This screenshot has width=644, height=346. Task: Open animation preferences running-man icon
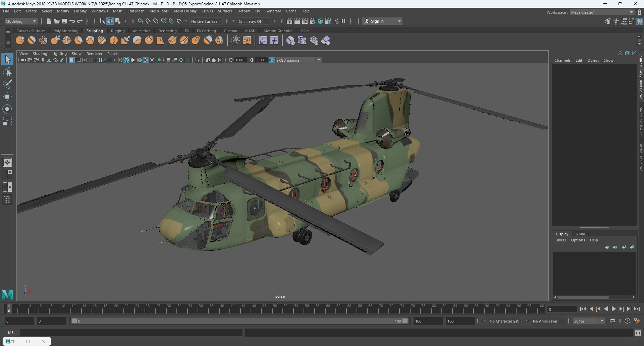pyautogui.click(x=637, y=321)
